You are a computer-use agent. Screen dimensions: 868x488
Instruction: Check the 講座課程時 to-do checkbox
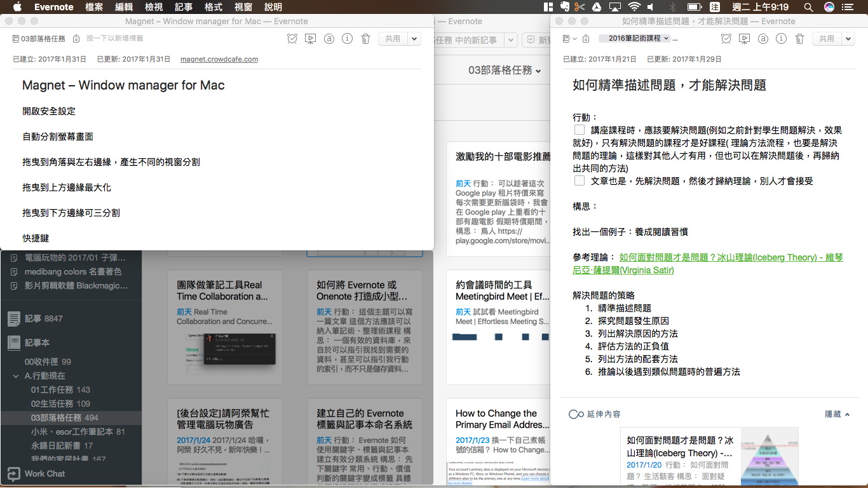(x=580, y=130)
